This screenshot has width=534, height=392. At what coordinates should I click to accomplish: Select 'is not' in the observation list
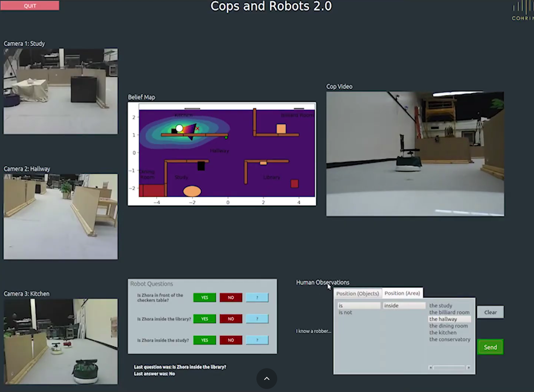345,313
